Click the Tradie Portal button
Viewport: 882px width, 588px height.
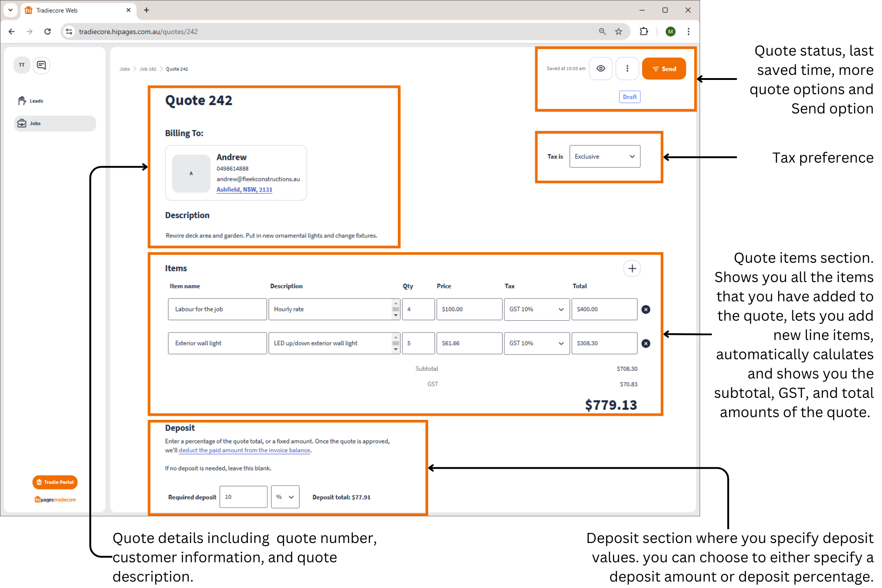pyautogui.click(x=55, y=482)
